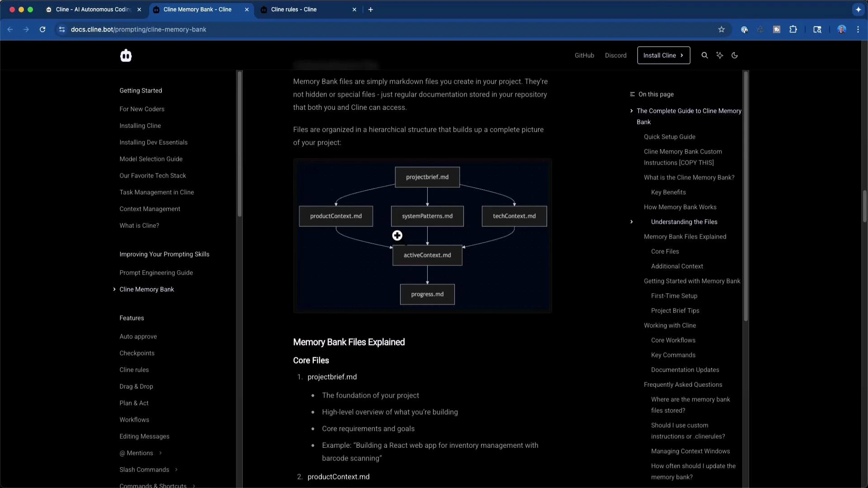Open site search with the magnifier icon
Viewport: 868px width, 488px height.
coord(704,55)
